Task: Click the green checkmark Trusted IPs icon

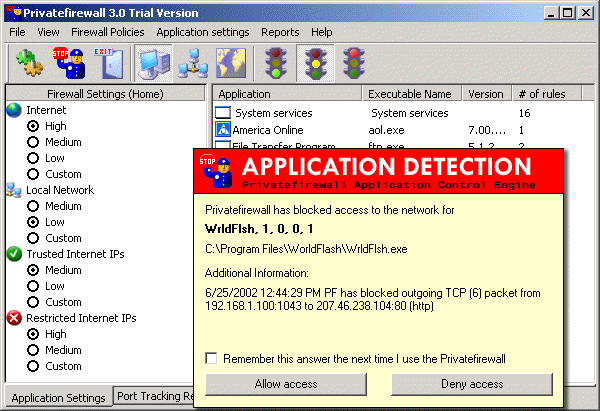Action: click(x=14, y=254)
